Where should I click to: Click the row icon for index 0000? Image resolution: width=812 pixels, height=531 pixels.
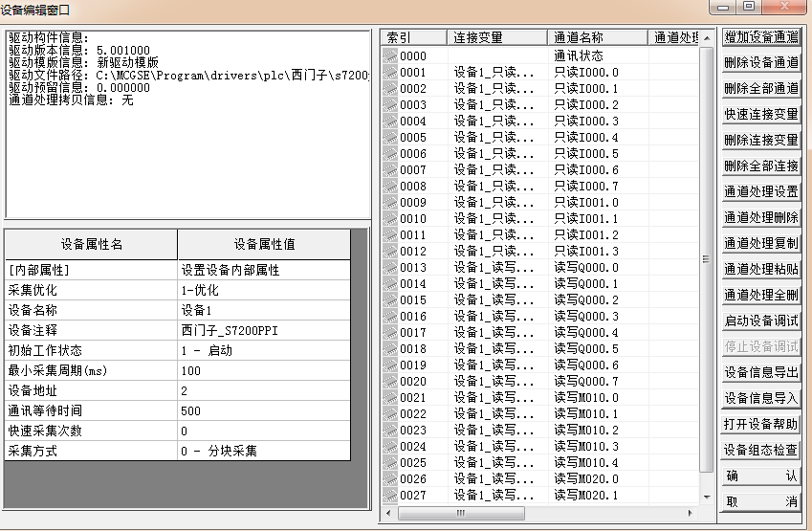click(390, 55)
